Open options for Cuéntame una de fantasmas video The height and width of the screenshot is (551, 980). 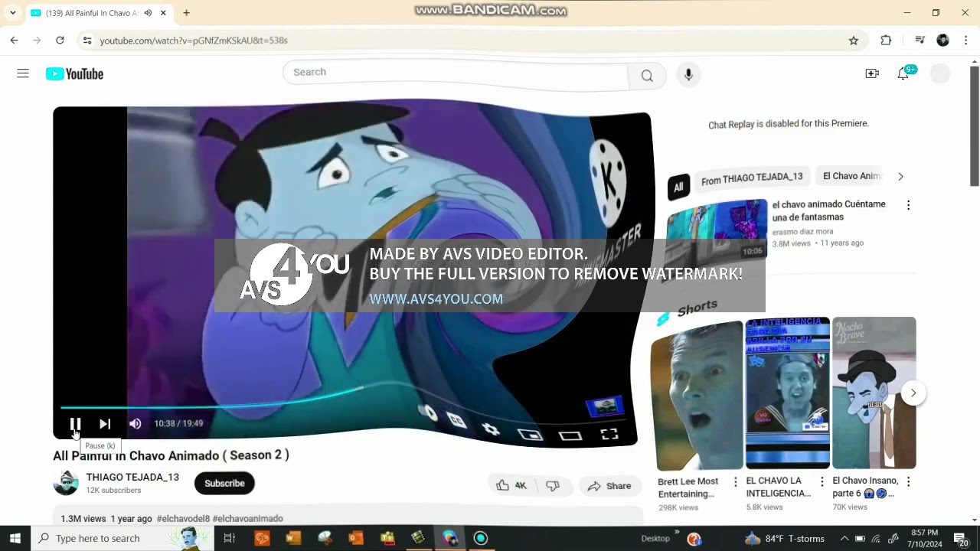coord(908,205)
